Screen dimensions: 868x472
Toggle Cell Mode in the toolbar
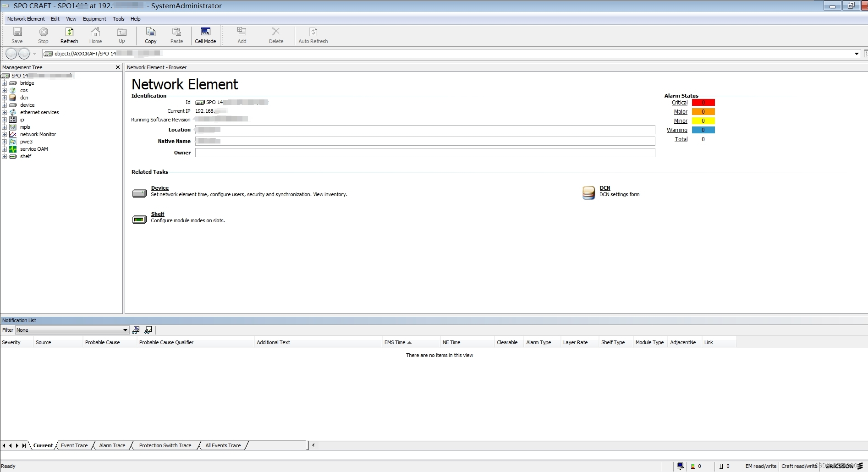pos(205,36)
